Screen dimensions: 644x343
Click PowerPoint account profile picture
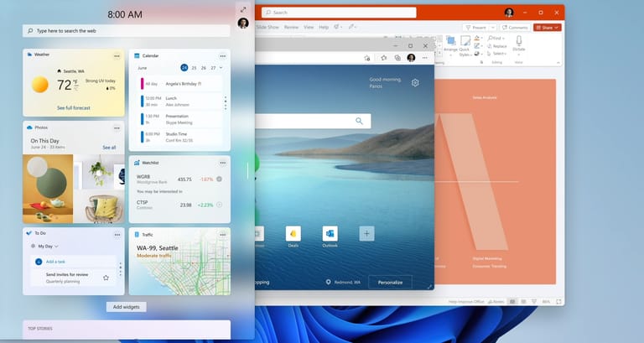point(509,13)
